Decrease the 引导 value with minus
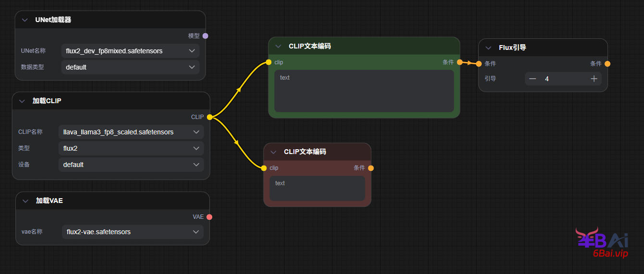The width and height of the screenshot is (644, 274). pyautogui.click(x=533, y=79)
